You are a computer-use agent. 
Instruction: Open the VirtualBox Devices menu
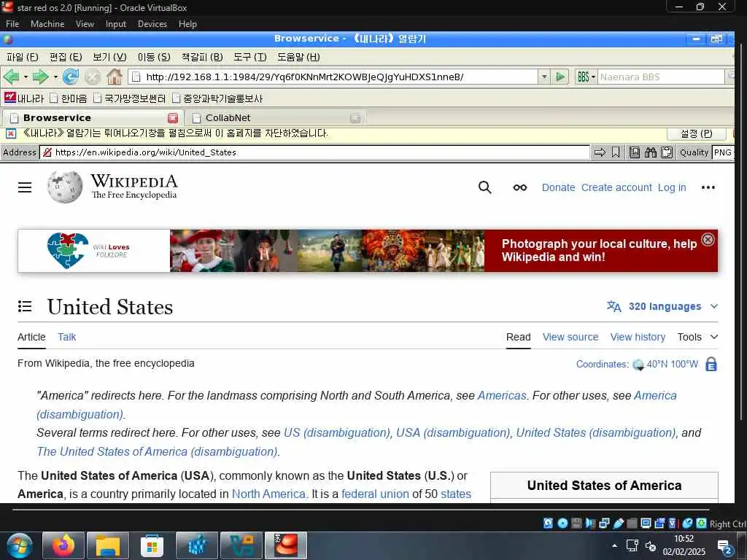[152, 24]
